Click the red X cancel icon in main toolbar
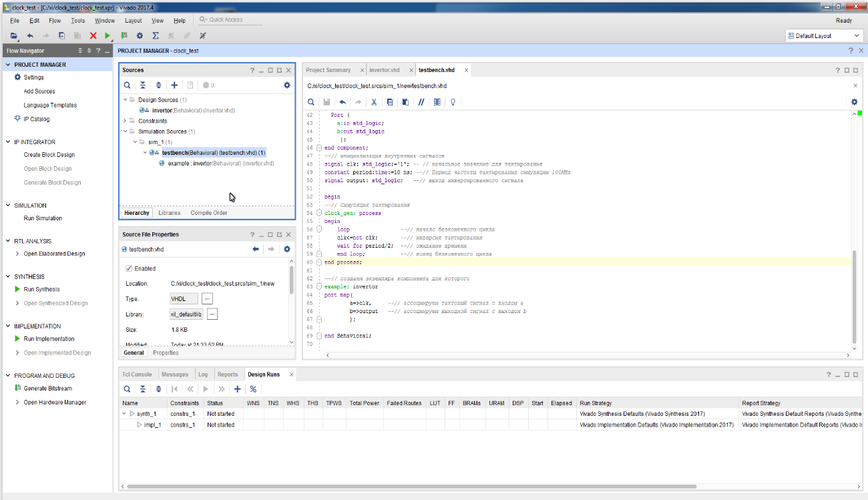Viewport: 868px width, 500px height. coord(93,35)
